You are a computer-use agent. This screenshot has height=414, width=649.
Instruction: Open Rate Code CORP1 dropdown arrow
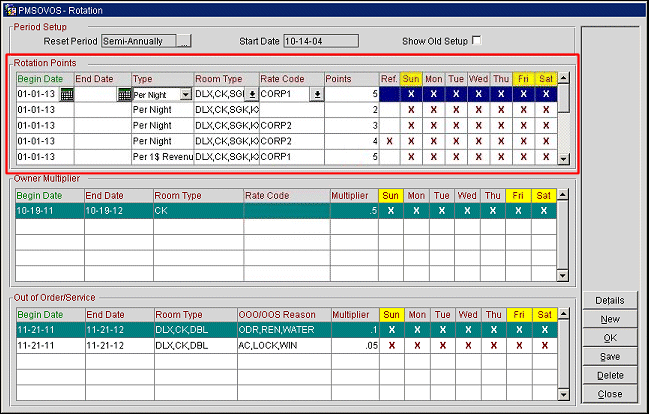coord(316,94)
